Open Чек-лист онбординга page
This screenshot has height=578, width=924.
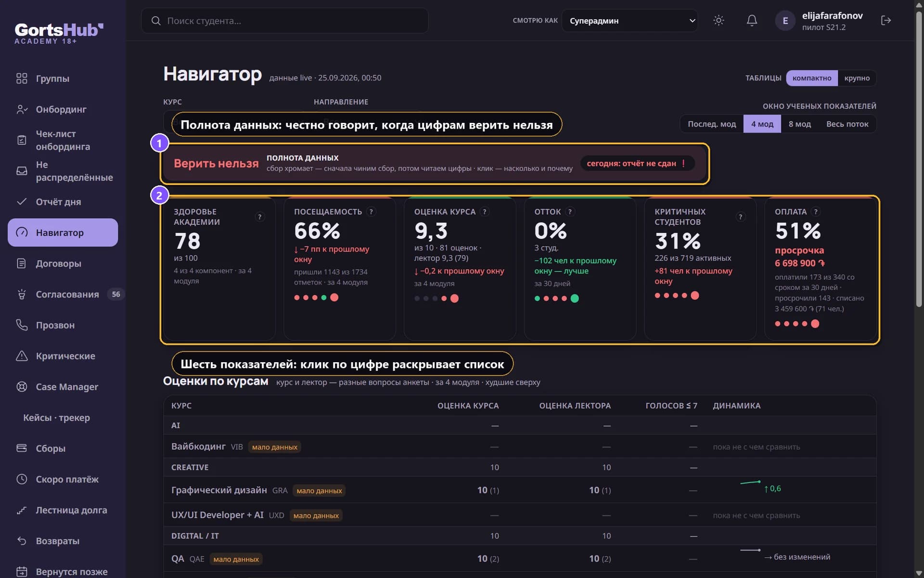(63, 140)
